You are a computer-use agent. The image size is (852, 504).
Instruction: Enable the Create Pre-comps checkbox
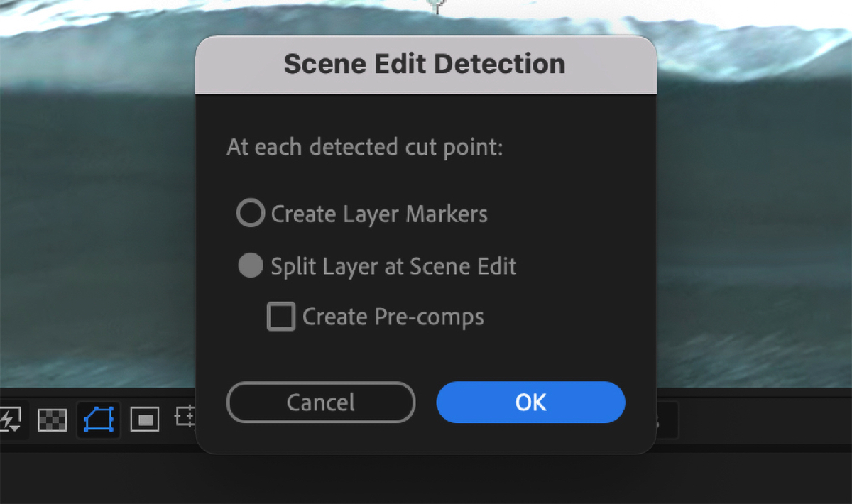[x=281, y=317]
